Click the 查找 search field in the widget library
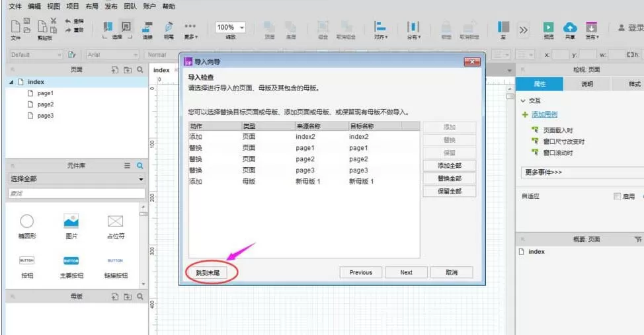Viewport: 644px width, 335px height. pyautogui.click(x=77, y=194)
